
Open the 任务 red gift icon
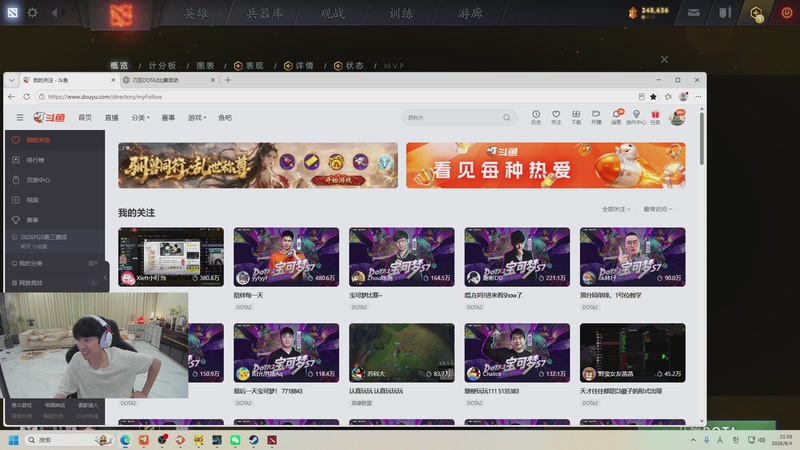656,117
